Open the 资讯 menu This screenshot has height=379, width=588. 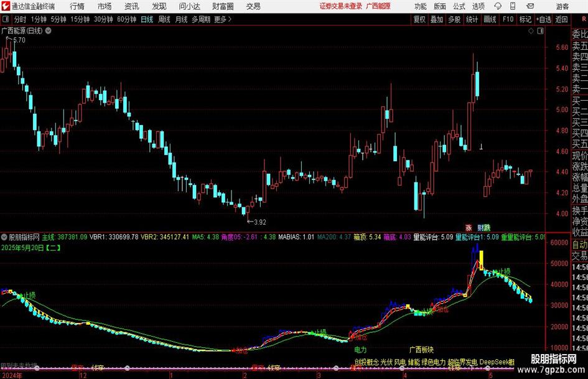coord(132,6)
